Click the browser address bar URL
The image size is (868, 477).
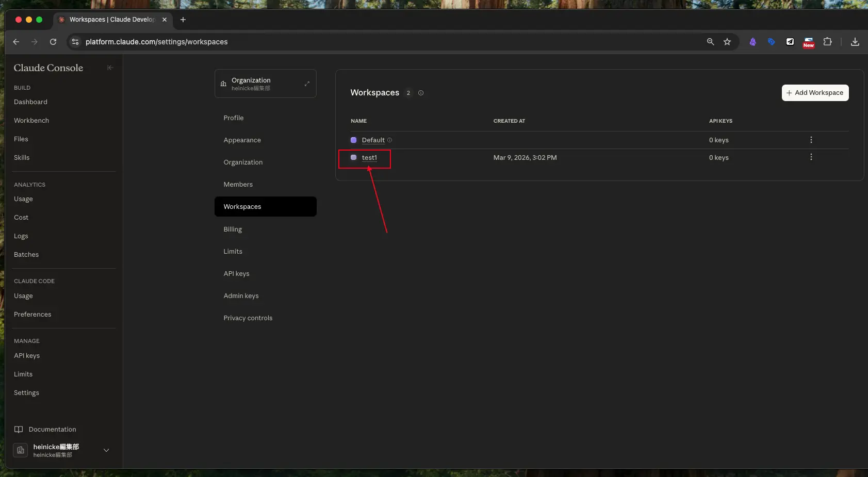coord(156,42)
